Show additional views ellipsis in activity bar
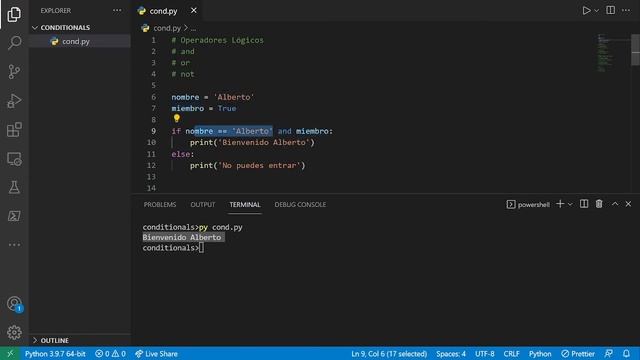 coord(14,245)
